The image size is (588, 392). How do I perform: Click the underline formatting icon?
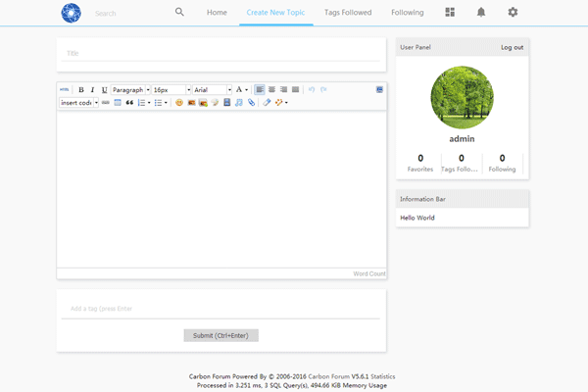105,89
